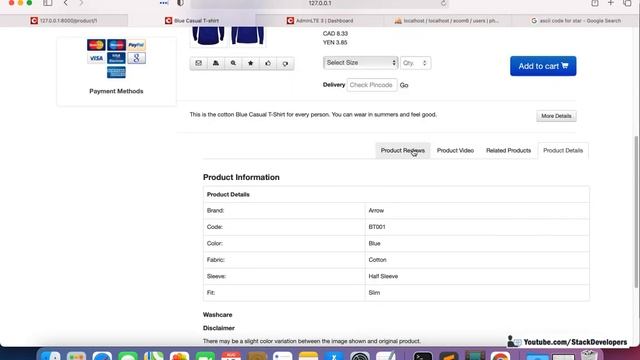Image resolution: width=640 pixels, height=360 pixels.
Task: Click the star favorite icon under product images
Action: [x=251, y=63]
